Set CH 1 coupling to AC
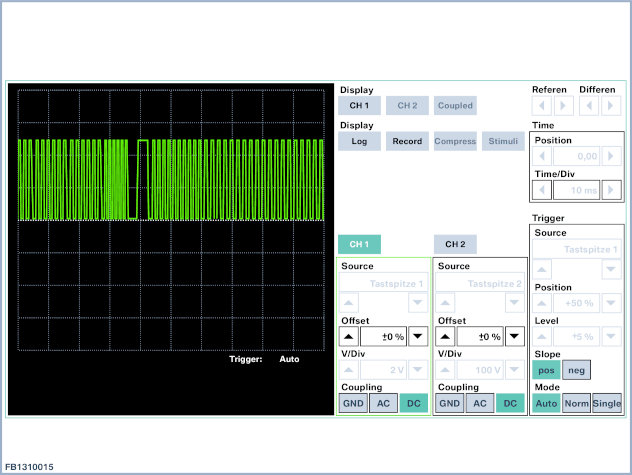The image size is (632, 475). (382, 403)
